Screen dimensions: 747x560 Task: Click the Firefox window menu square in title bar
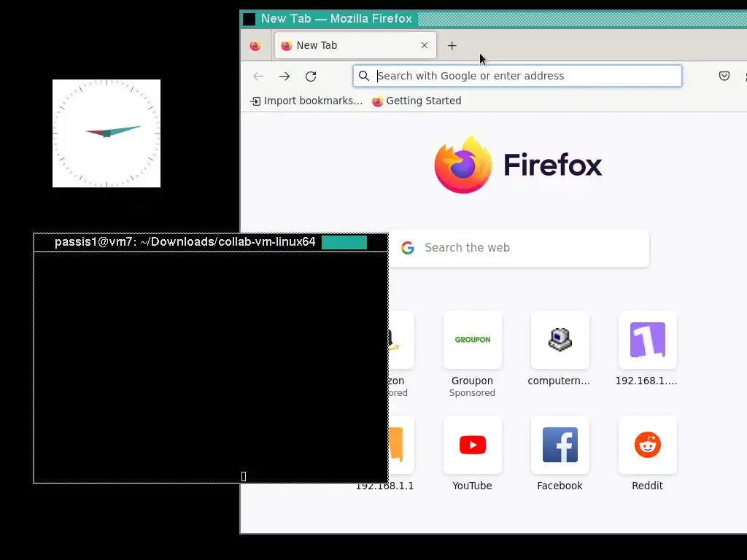(x=249, y=19)
